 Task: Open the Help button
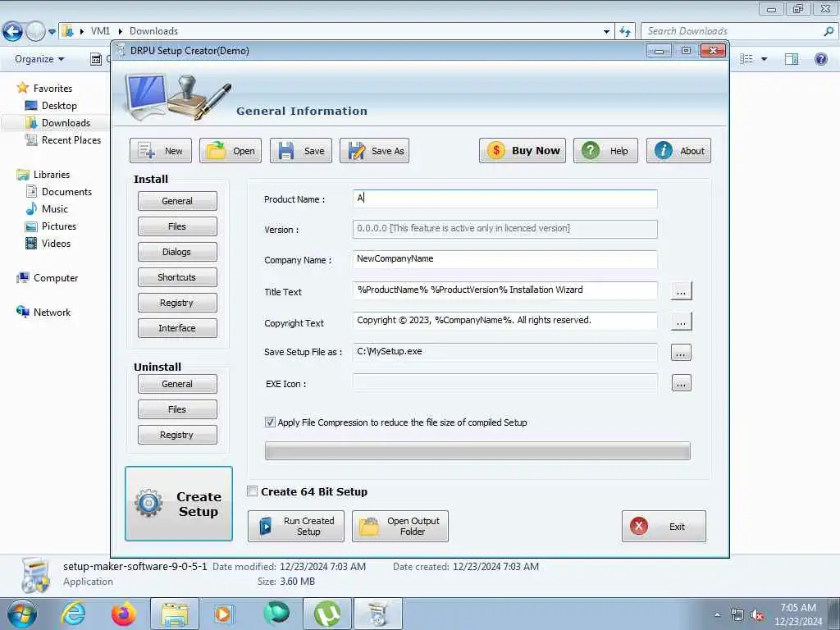tap(605, 151)
